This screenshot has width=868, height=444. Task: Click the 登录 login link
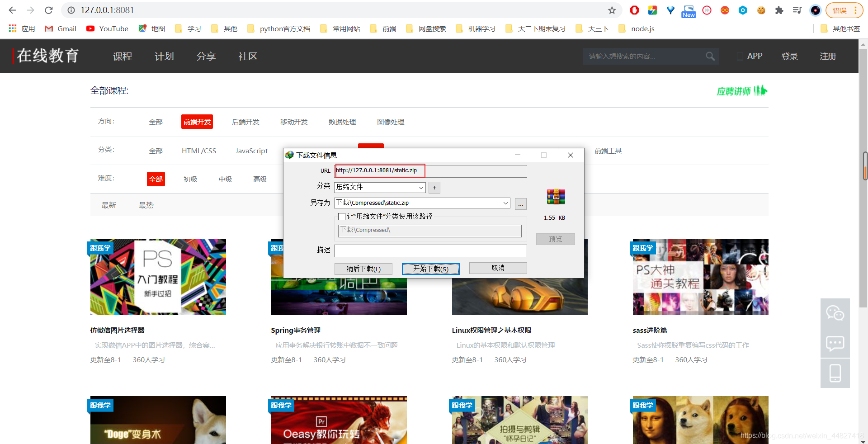pos(789,56)
